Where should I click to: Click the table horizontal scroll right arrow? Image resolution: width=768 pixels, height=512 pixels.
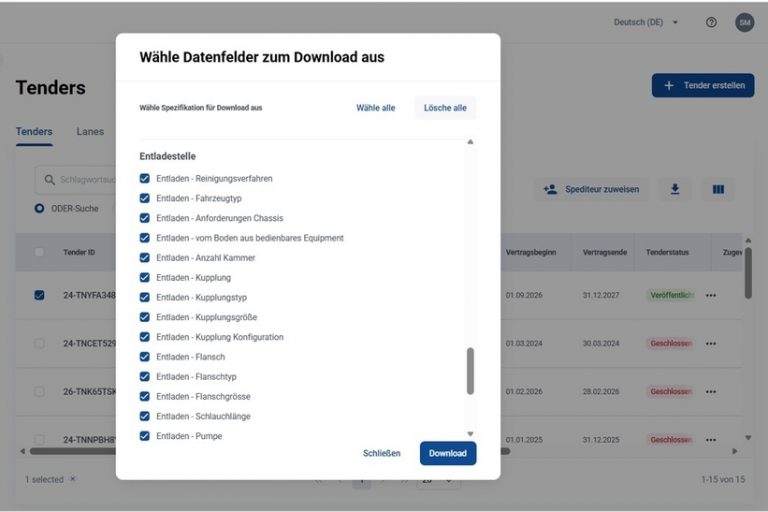[734, 451]
